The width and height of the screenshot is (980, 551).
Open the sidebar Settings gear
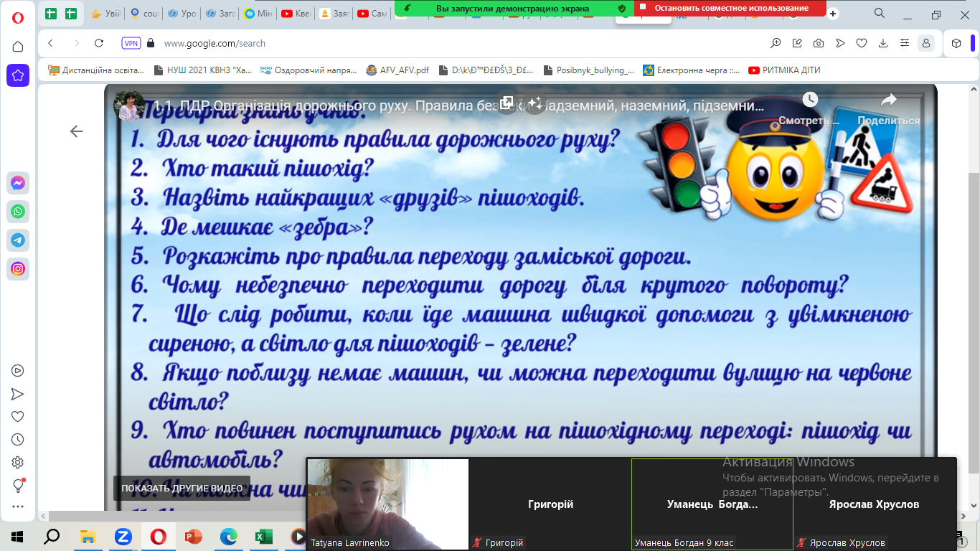[18, 463]
